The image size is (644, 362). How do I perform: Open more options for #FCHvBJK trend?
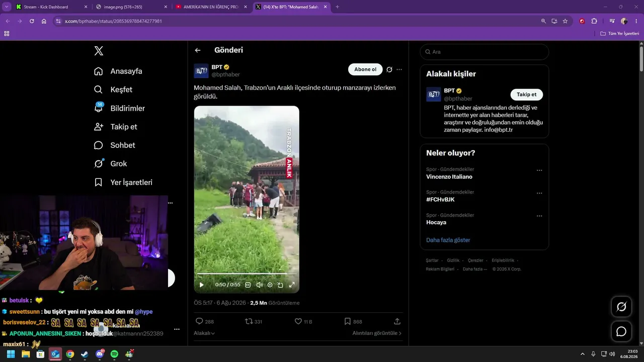click(x=539, y=193)
